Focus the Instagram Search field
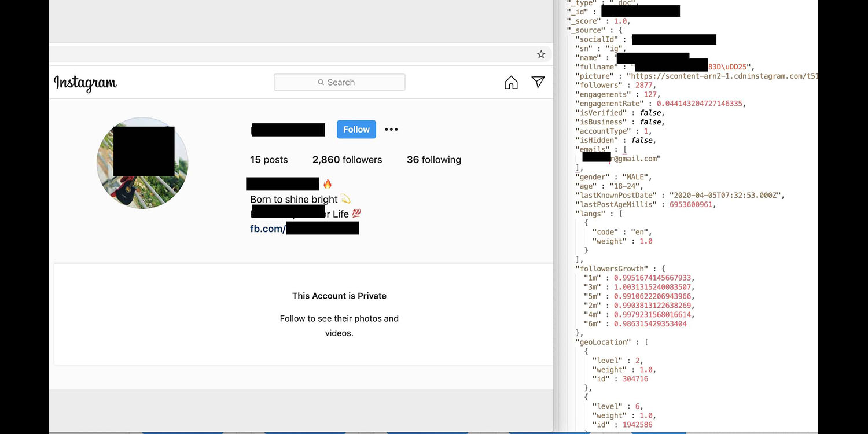Image resolution: width=868 pixels, height=434 pixels. click(x=347, y=83)
